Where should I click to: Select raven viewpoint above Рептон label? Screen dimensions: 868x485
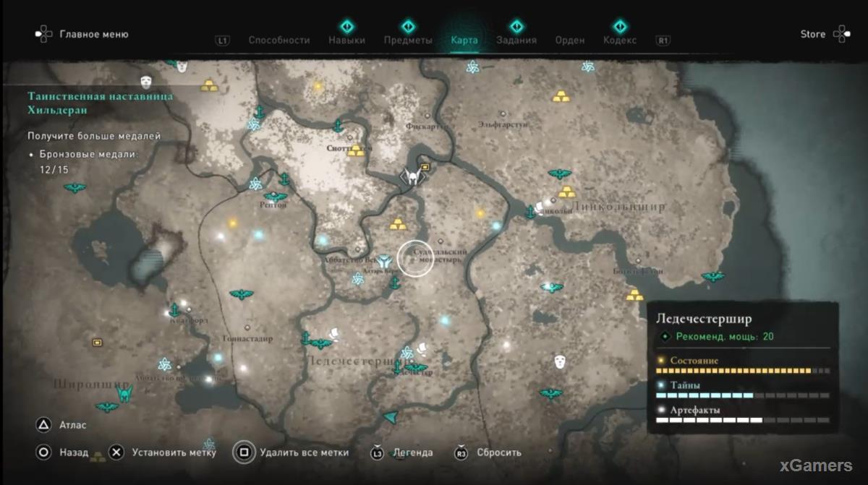(x=275, y=196)
